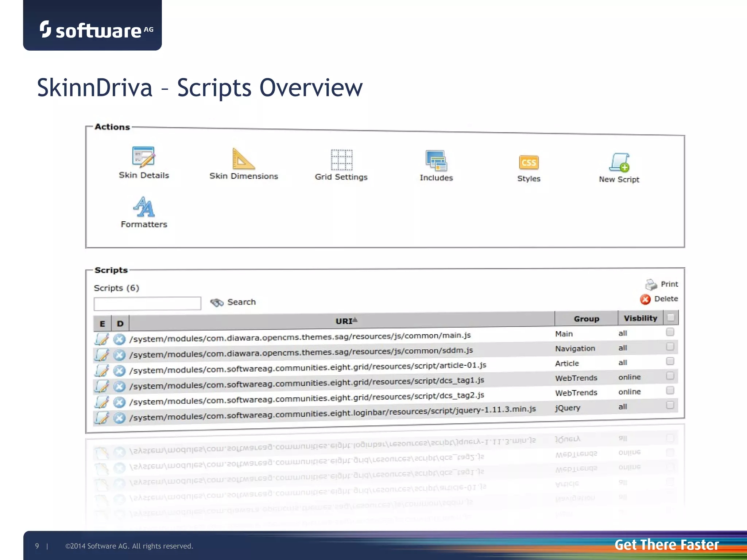
Task: Open the Includes action icon
Action: point(436,161)
